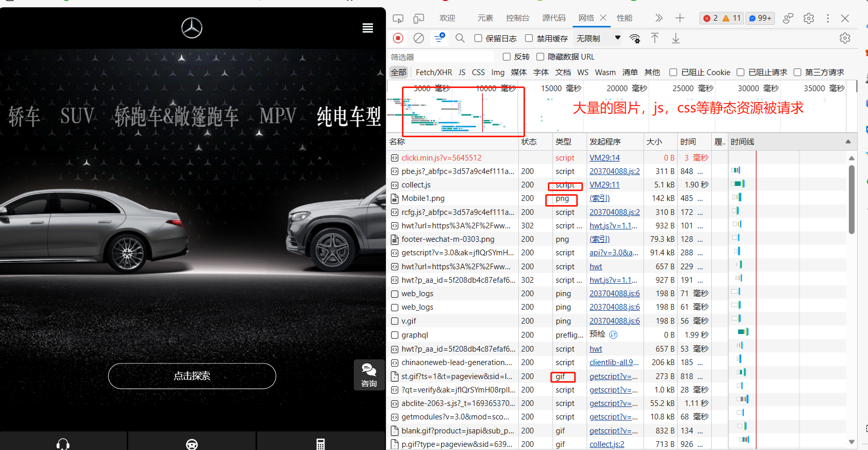868x450 pixels.
Task: Click the error count badge showing 2
Action: [x=710, y=18]
